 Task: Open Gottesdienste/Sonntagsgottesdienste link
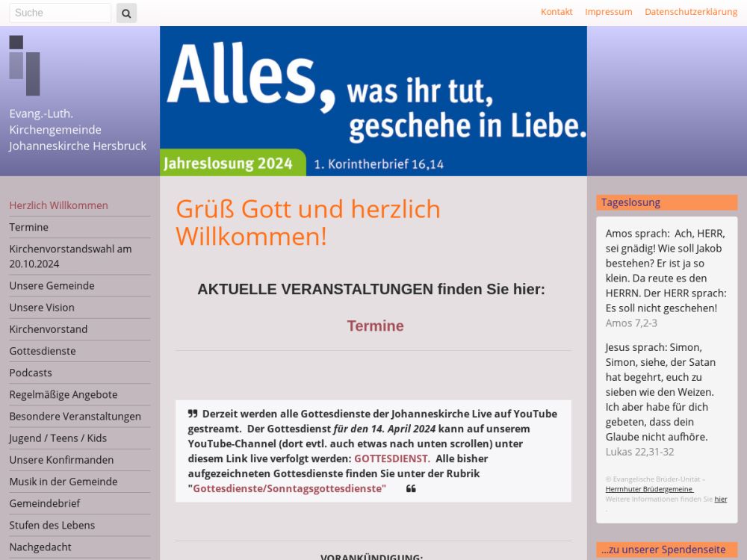pyautogui.click(x=289, y=488)
